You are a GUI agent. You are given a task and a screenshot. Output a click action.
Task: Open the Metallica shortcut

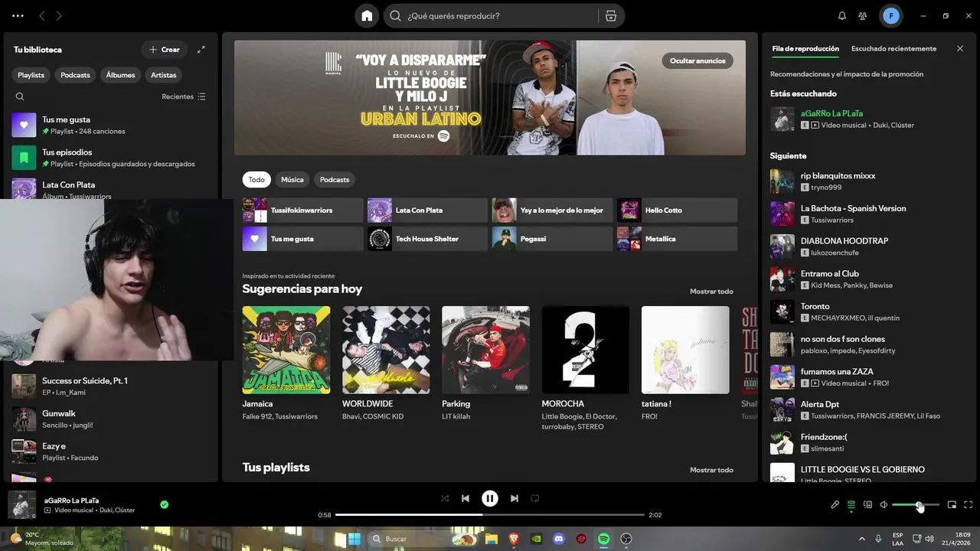click(677, 239)
